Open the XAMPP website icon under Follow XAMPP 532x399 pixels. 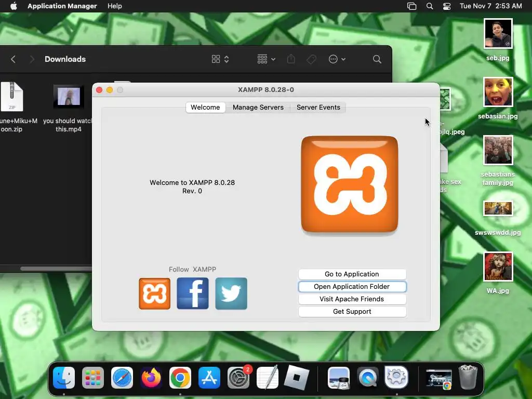154,294
